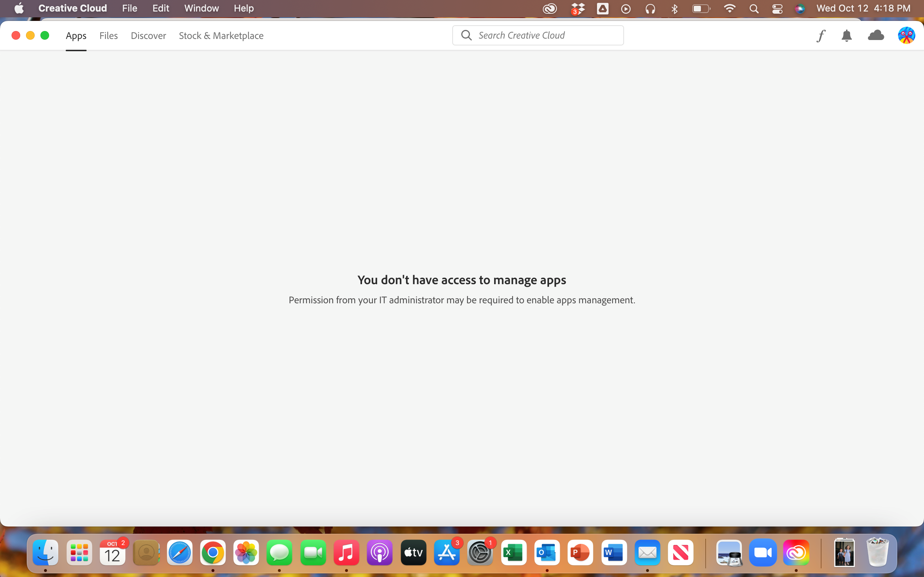The image size is (924, 577).
Task: Toggle the Wi-Fi status menu
Action: pyautogui.click(x=730, y=8)
